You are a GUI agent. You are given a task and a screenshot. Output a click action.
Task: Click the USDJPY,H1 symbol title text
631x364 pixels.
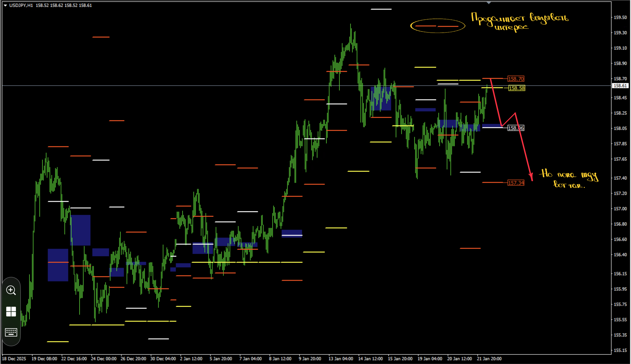pyautogui.click(x=21, y=5)
